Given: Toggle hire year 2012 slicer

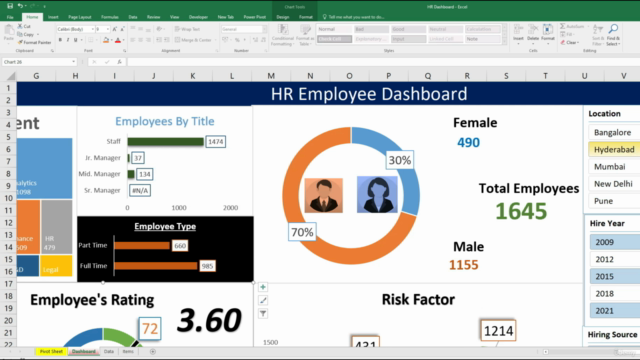Looking at the screenshot, I should click(615, 259).
